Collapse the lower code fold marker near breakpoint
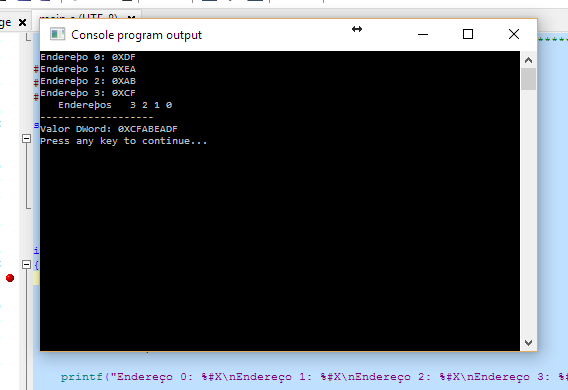This screenshot has width=568, height=390. point(26,264)
